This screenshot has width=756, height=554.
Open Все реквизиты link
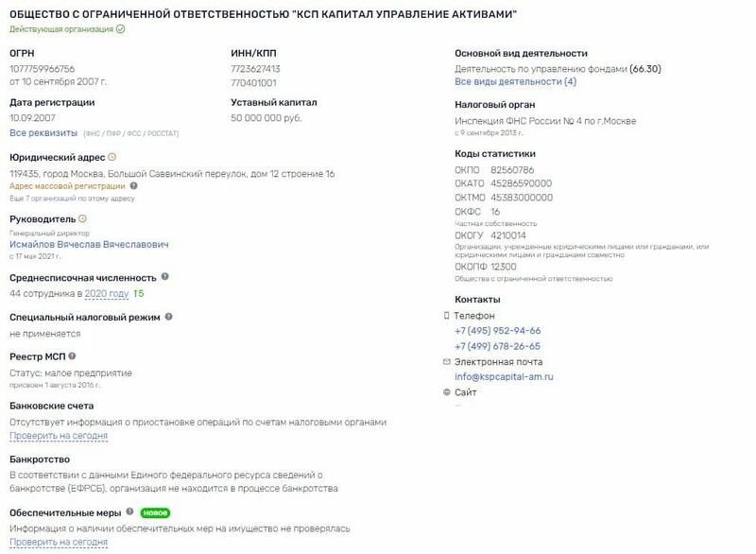coord(43,132)
